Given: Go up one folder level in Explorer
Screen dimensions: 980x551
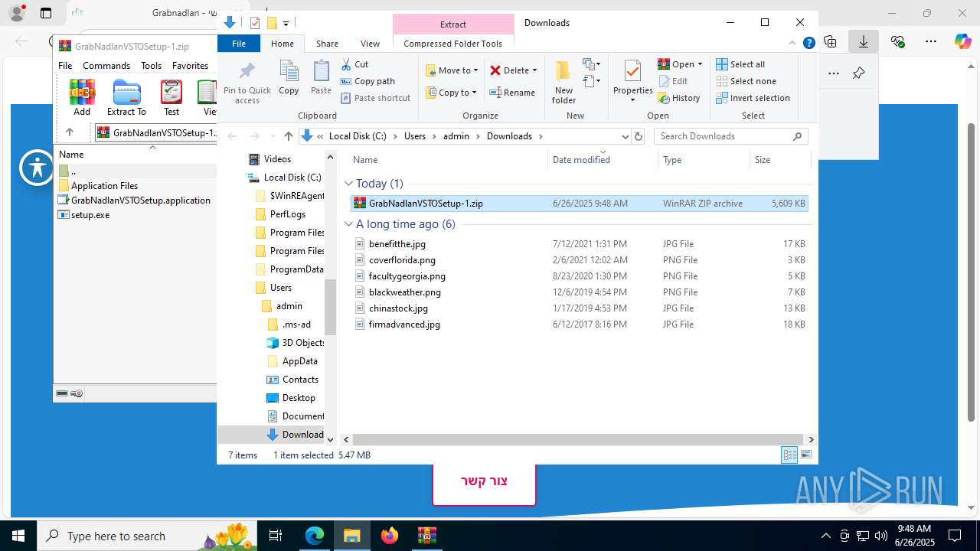Looking at the screenshot, I should click(x=288, y=136).
